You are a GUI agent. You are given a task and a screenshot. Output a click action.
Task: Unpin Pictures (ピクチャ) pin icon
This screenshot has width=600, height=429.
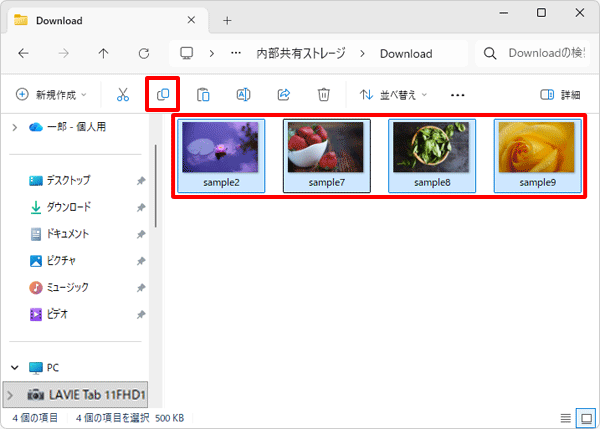[x=141, y=261]
